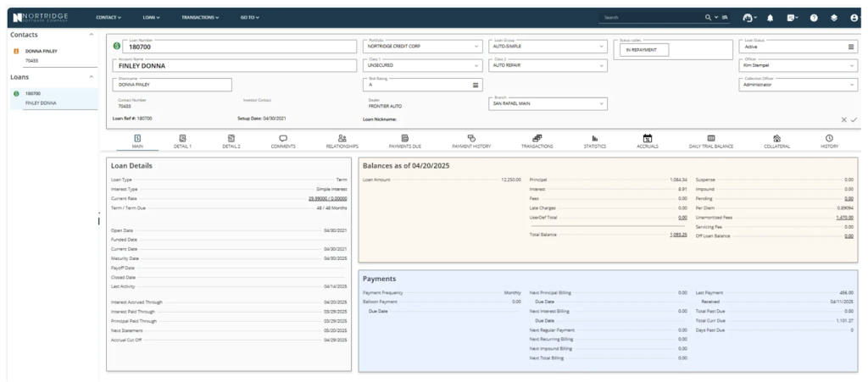
Task: Click the Total Balance 1,093.25 link
Action: 678,235
